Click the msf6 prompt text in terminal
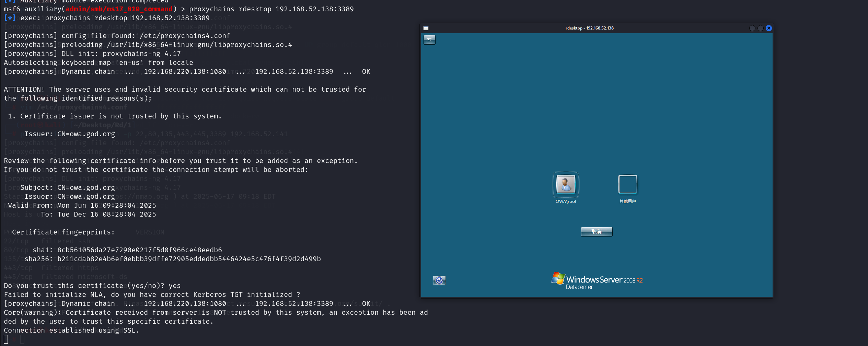The image size is (868, 346). [12, 9]
